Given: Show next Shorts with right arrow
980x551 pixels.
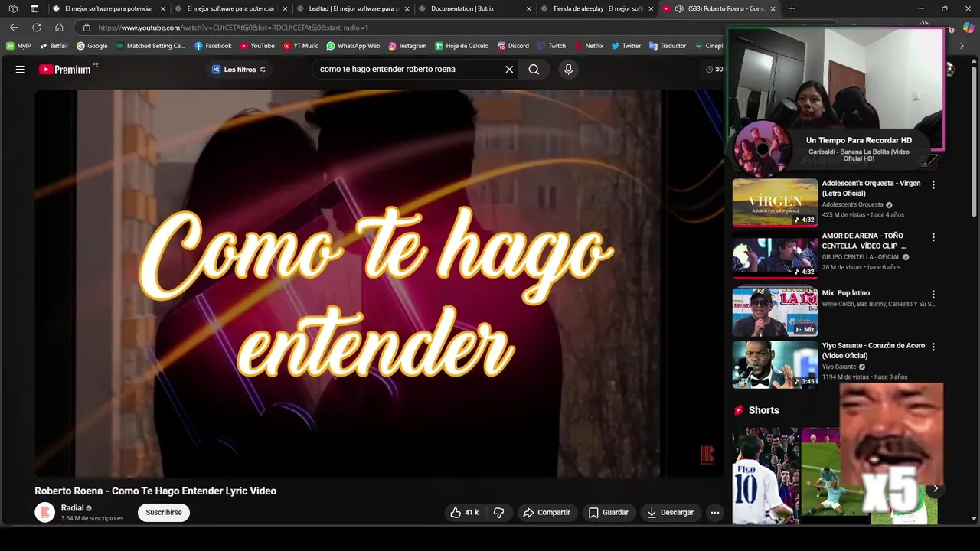Looking at the screenshot, I should point(935,488).
